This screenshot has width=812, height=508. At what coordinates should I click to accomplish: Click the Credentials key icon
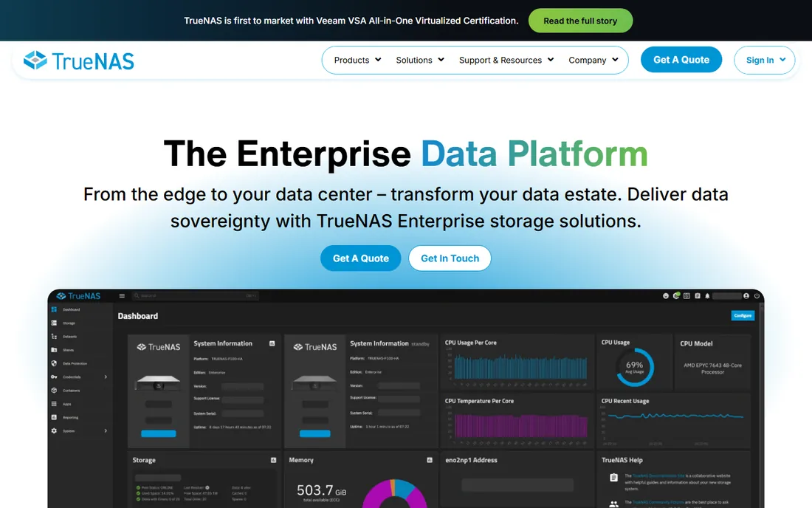coord(54,377)
